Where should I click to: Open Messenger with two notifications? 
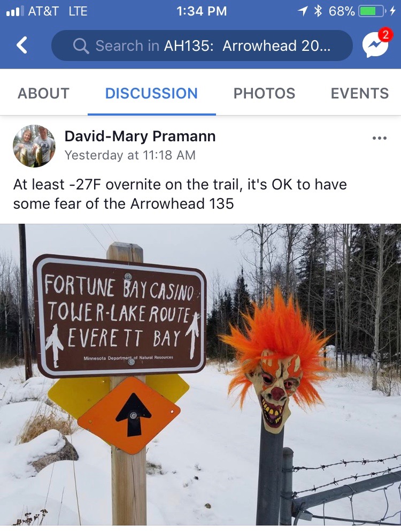tap(377, 43)
